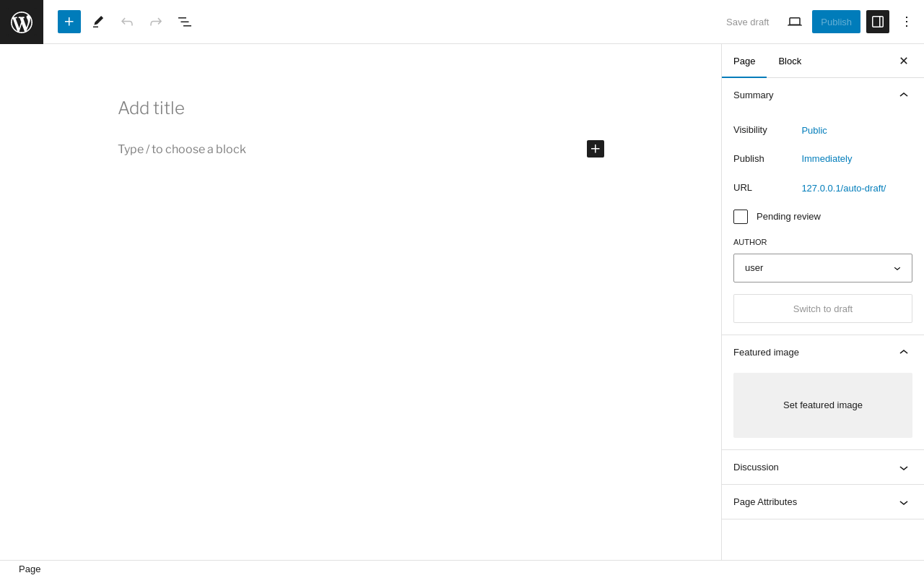Expand the Page Attributes section
Screen dimensions: 924x578
[x=823, y=502]
